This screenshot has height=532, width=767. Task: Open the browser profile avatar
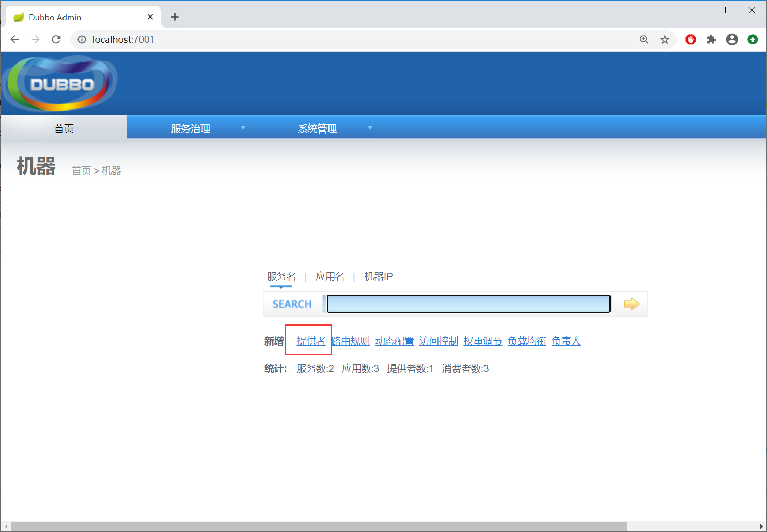pyautogui.click(x=732, y=39)
